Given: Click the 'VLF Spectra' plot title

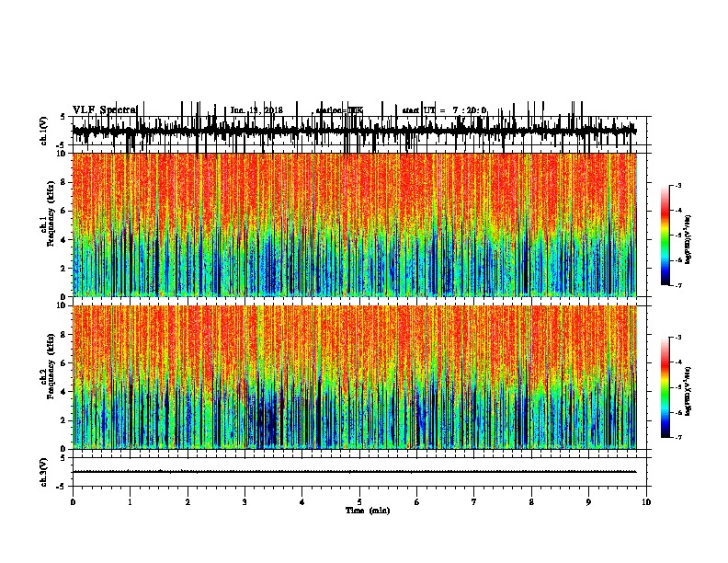Looking at the screenshot, I should [105, 109].
